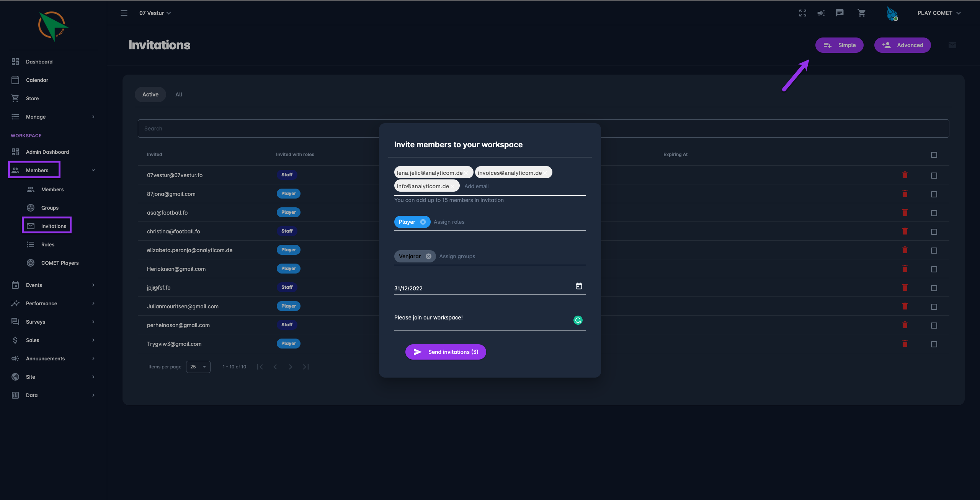
Task: Delete the 87jona@gmail.com invitation
Action: tap(905, 194)
